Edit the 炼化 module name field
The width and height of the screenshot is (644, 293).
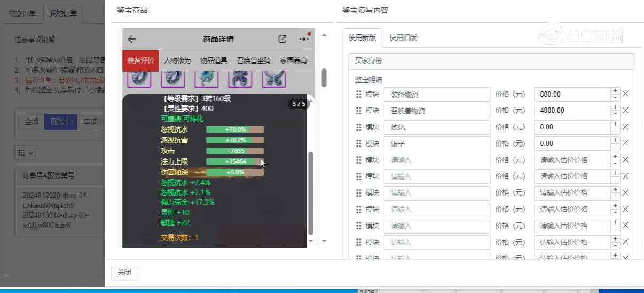click(437, 127)
